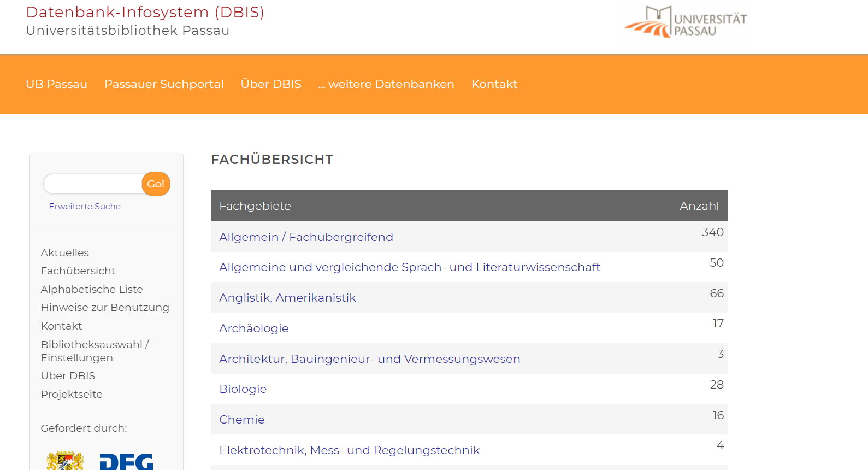Go to Projektseite in the sidebar
Screen dimensions: 868x470
pos(72,395)
